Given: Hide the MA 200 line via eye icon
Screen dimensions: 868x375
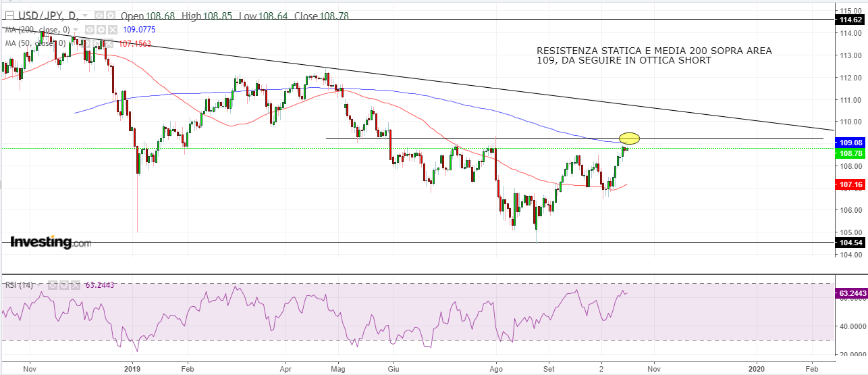Looking at the screenshot, I should (90, 30).
